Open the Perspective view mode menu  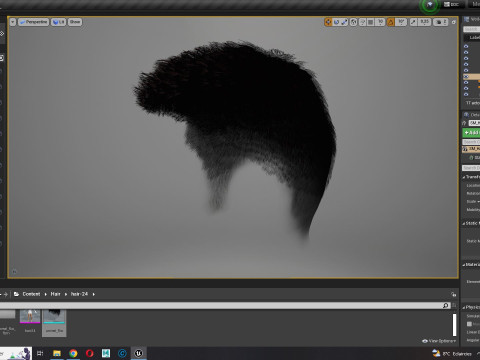click(x=33, y=22)
